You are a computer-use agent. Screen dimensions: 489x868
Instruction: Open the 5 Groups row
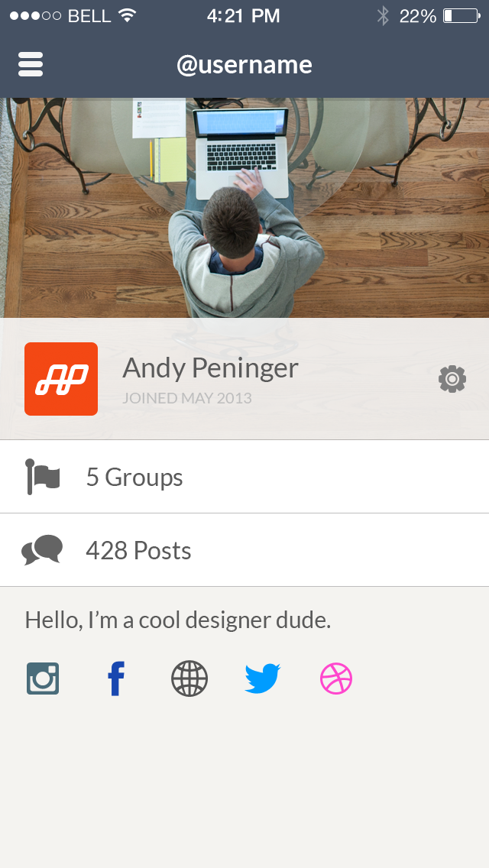pyautogui.click(x=244, y=477)
